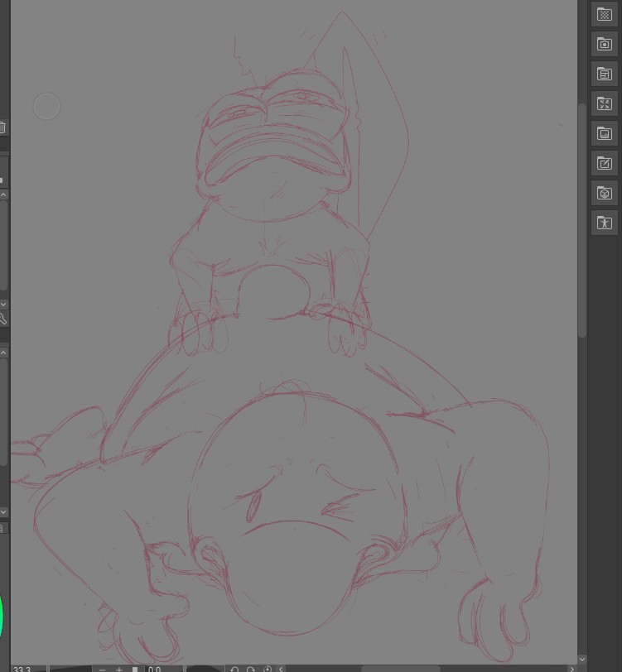Click the horizontal scrollbar left arrow
The height and width of the screenshot is (672, 622).
282,669
